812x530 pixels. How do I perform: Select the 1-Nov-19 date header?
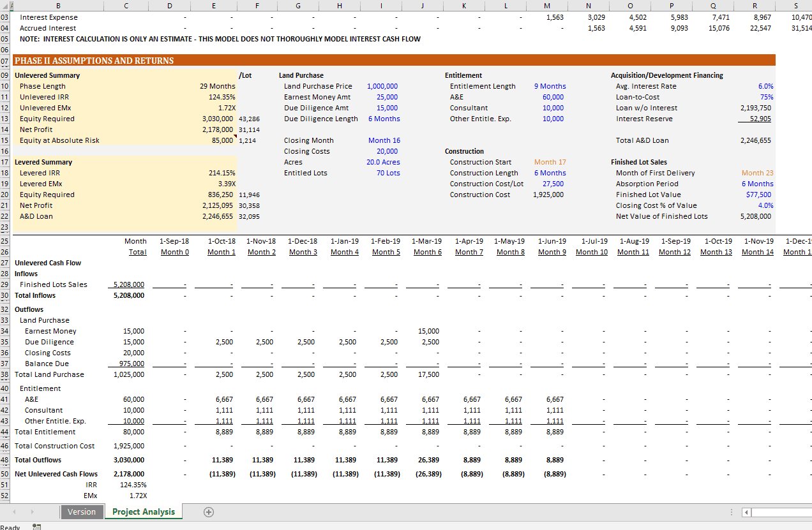tap(758, 241)
